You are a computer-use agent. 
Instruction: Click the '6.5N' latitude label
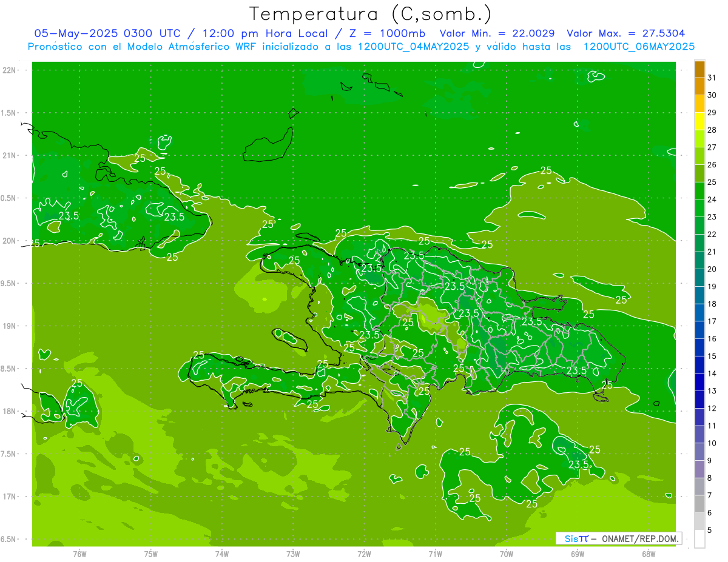point(8,539)
